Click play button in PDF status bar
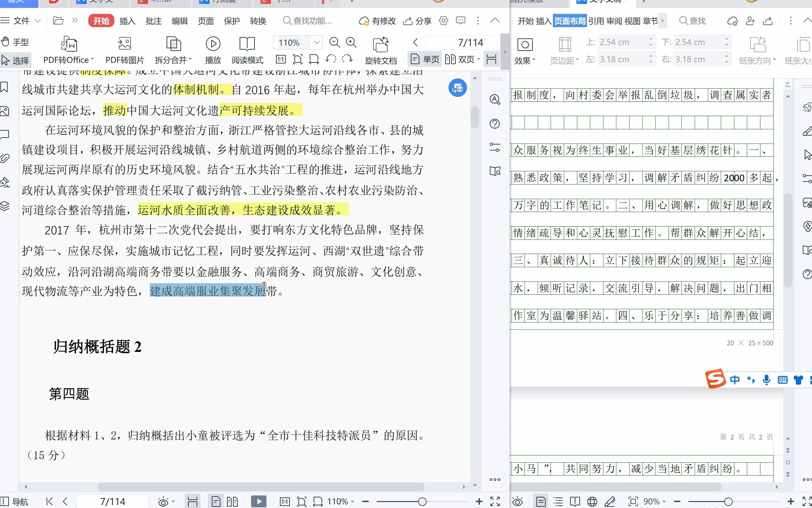 click(258, 502)
